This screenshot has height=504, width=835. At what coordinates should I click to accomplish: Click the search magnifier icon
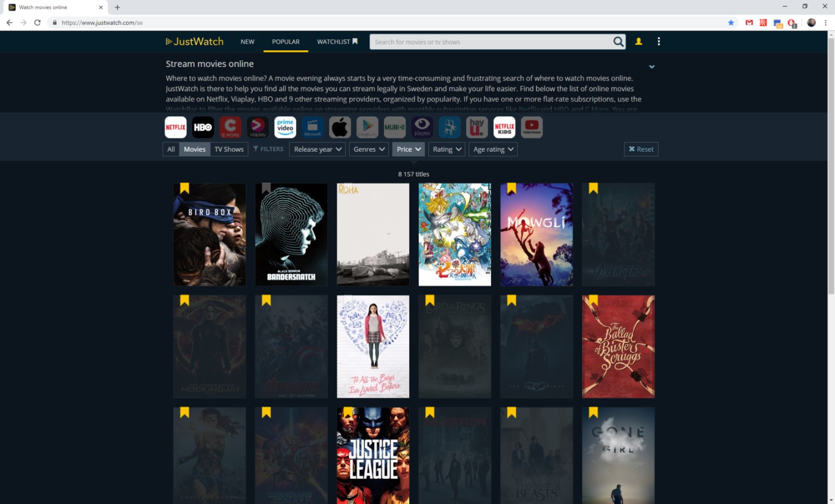click(x=618, y=42)
